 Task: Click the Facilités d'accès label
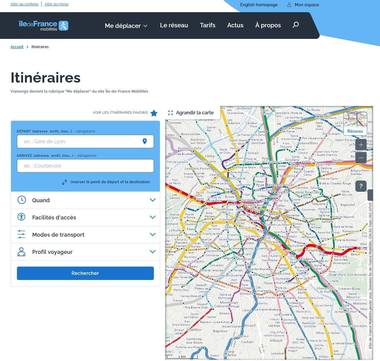54,217
